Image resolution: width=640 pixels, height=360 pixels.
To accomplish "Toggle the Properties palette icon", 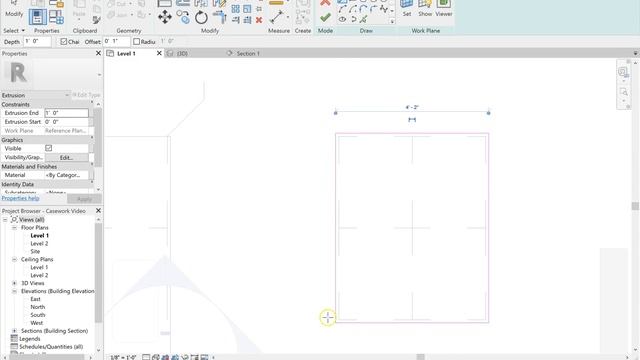I will tap(38, 17).
